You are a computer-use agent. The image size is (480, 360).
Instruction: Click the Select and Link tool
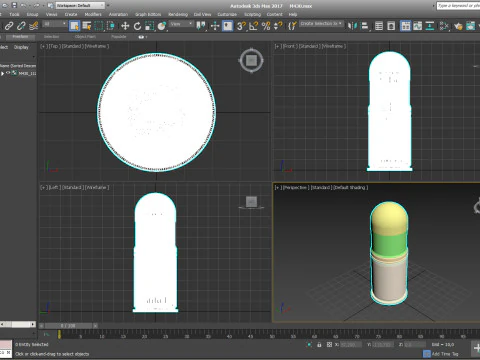coord(9,26)
